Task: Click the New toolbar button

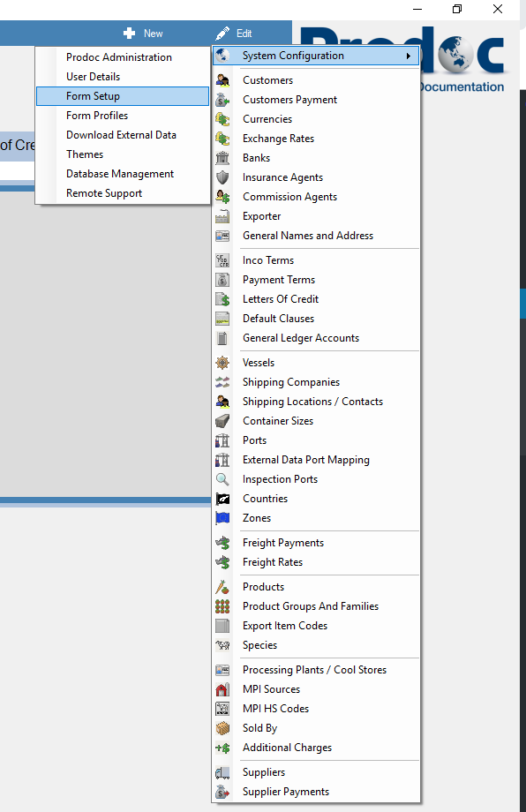Action: click(x=143, y=34)
